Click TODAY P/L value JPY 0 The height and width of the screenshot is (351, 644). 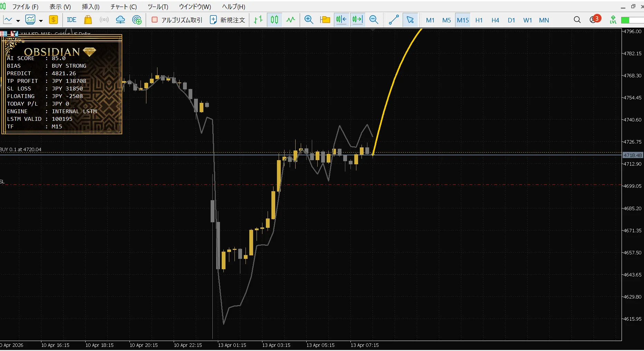[x=60, y=104]
